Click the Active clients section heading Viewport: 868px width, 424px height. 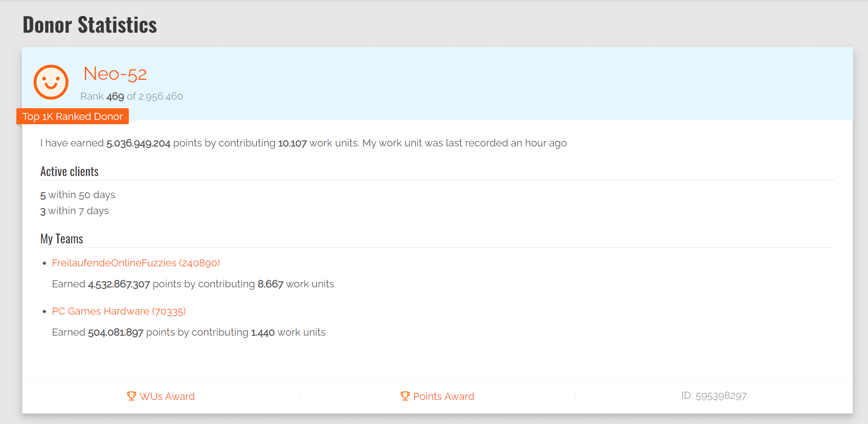(69, 171)
